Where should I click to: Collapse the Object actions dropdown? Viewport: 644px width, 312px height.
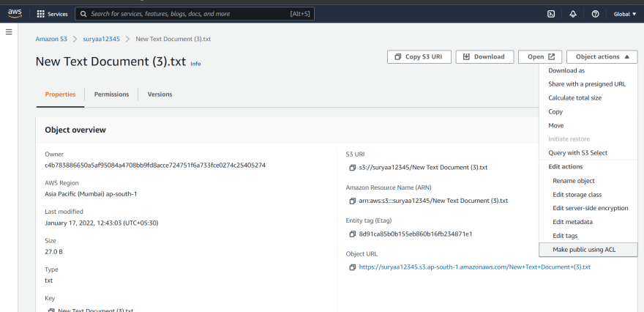(602, 56)
